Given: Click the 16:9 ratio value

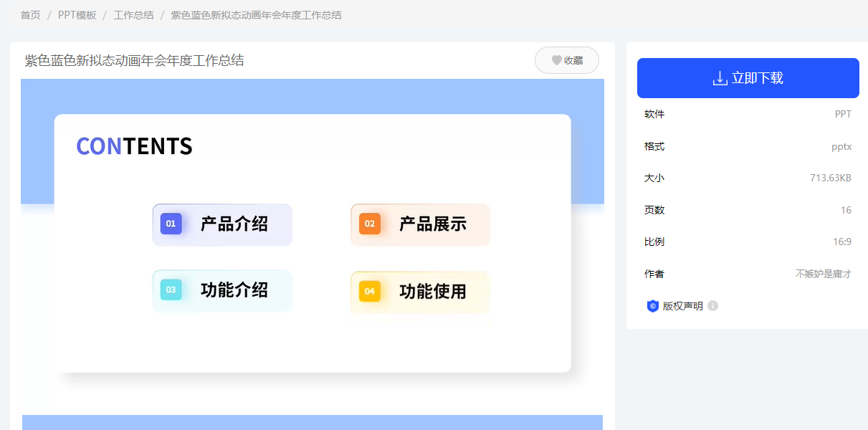Looking at the screenshot, I should [x=842, y=242].
